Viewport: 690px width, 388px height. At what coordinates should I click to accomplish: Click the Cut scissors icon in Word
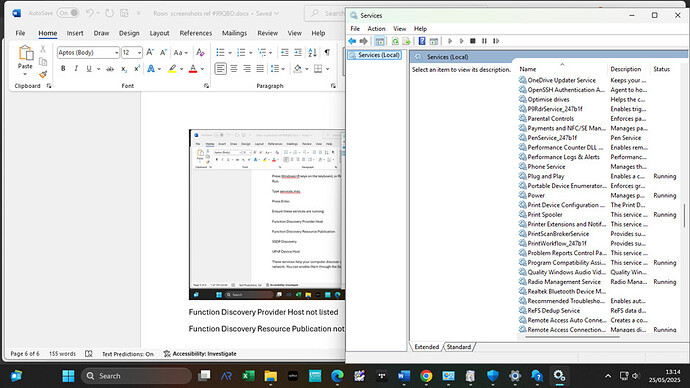click(x=43, y=49)
